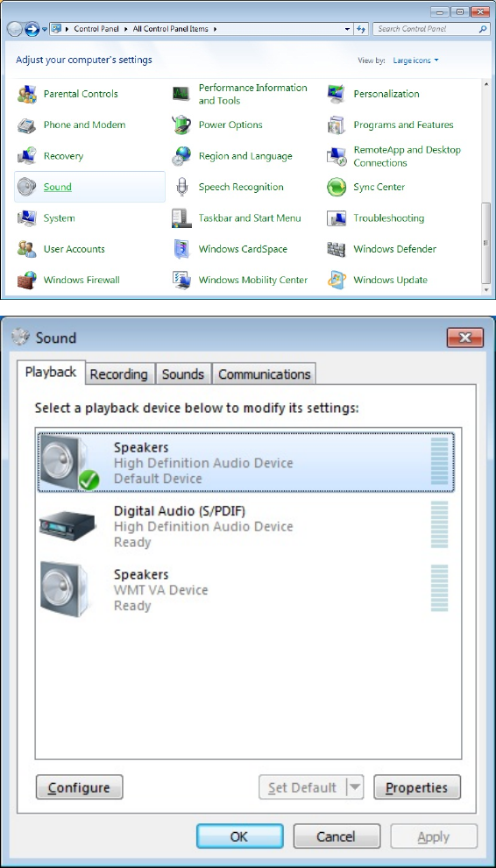
Task: Open the Recovery icon
Action: [x=26, y=156]
